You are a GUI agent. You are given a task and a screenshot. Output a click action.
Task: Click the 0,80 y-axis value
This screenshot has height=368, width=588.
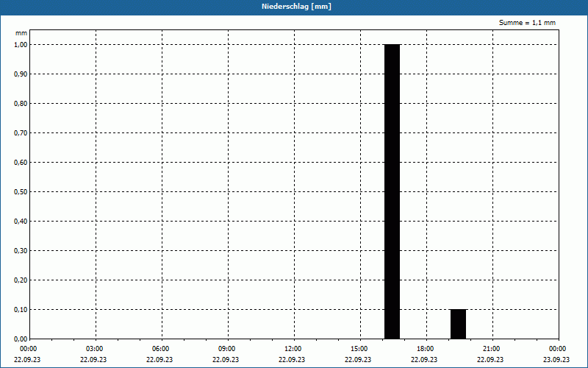21,104
